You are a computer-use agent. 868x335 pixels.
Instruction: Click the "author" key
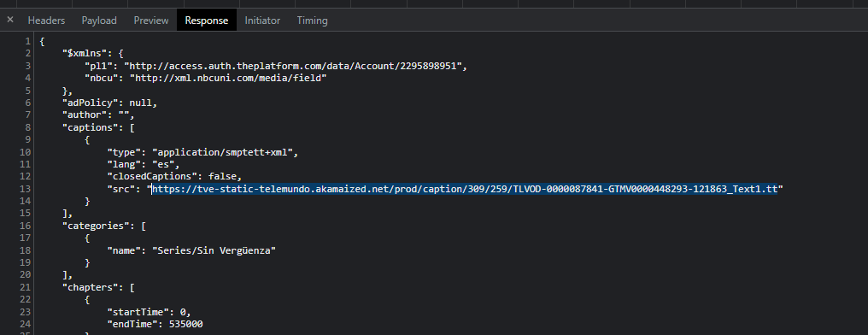pos(84,115)
